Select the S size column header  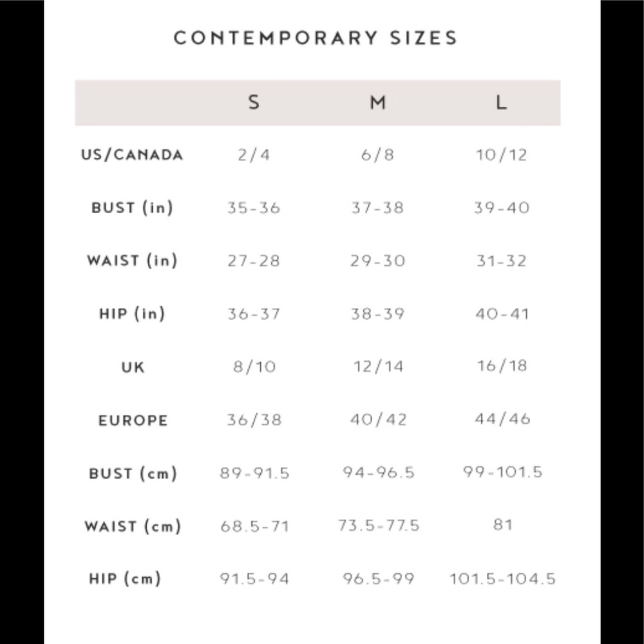point(254,102)
